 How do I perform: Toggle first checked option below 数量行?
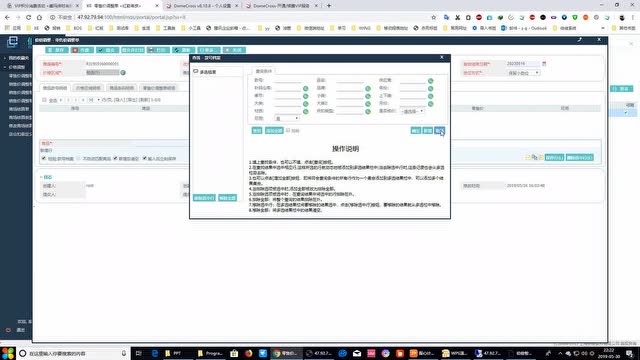[44, 158]
